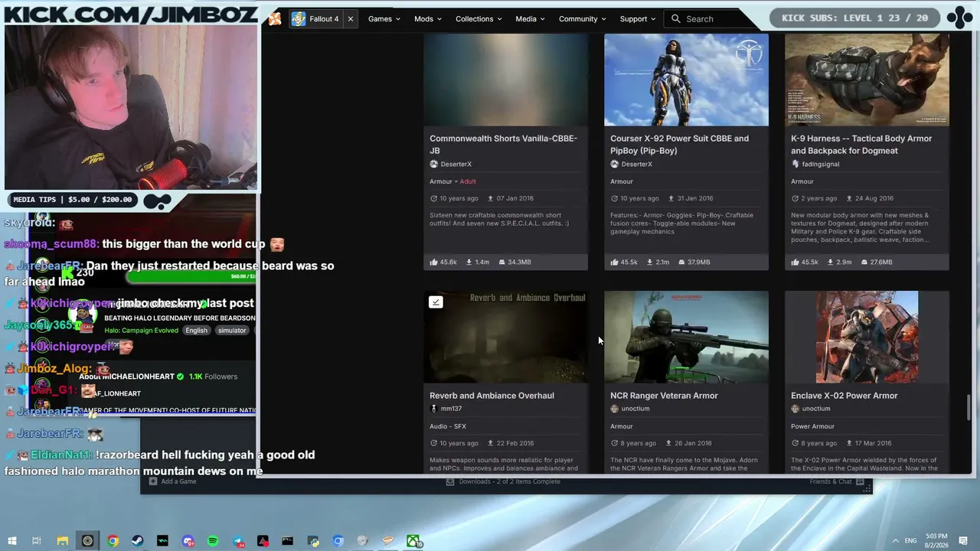The height and width of the screenshot is (551, 980).
Task: Open Commonwealth Shorts Vanilla-CBBE-JB mod thumbnail
Action: point(505,80)
